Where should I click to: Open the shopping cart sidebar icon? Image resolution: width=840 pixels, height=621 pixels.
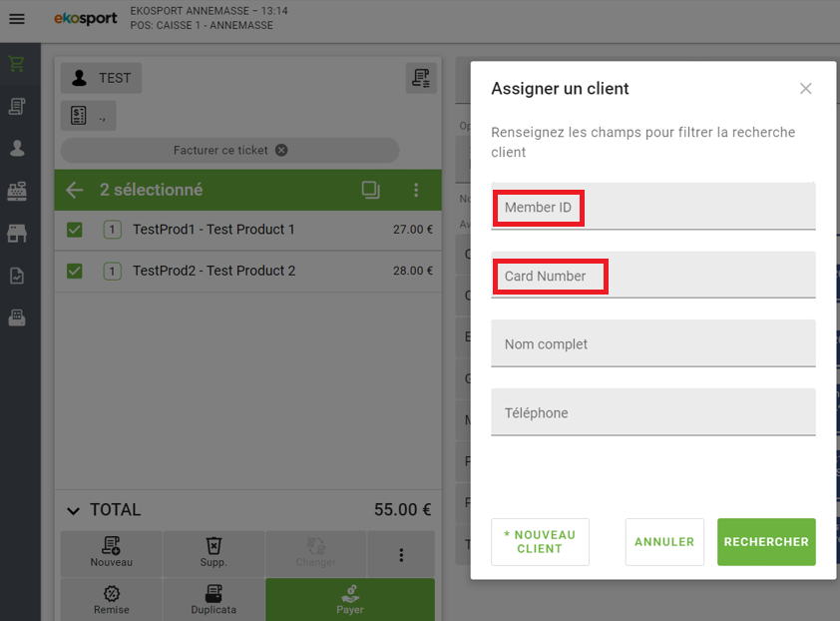pos(17,64)
